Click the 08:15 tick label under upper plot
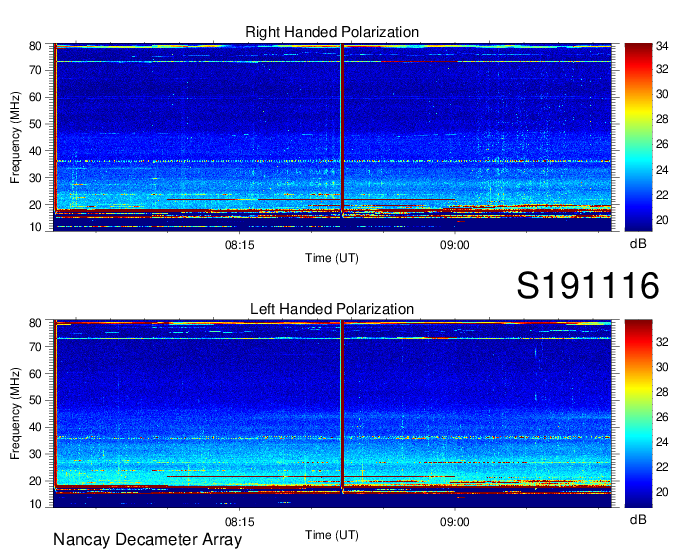This screenshot has height=552, width=680. (x=239, y=245)
